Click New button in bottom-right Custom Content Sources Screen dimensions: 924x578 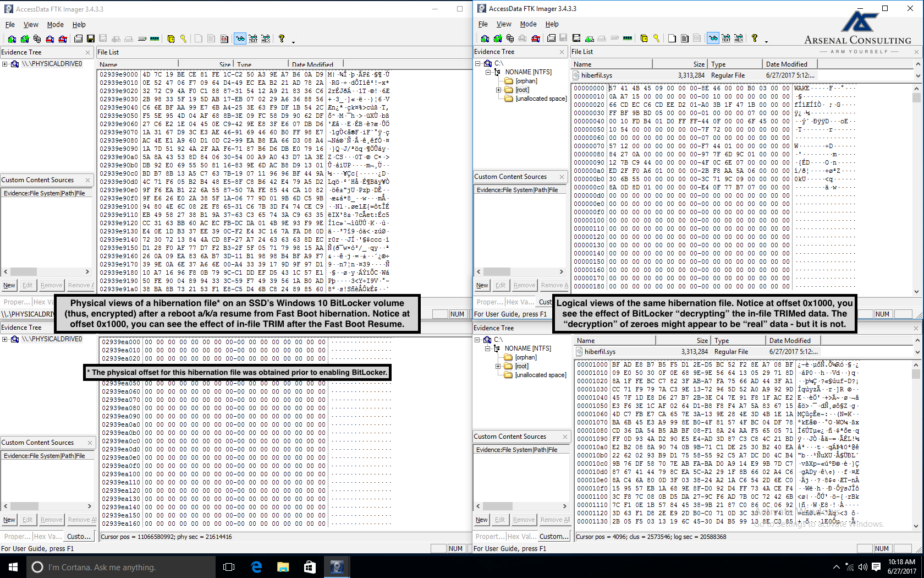[482, 520]
